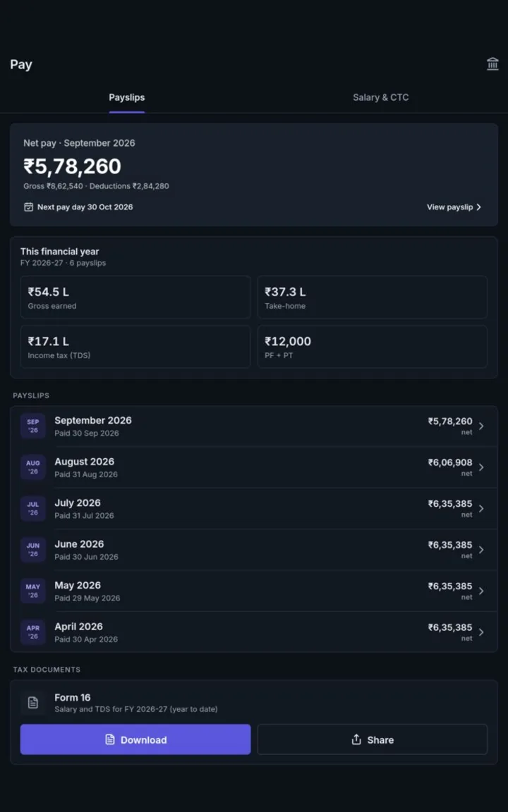508x812 pixels.
Task: Click the calendar icon beside next pay day
Action: (28, 207)
